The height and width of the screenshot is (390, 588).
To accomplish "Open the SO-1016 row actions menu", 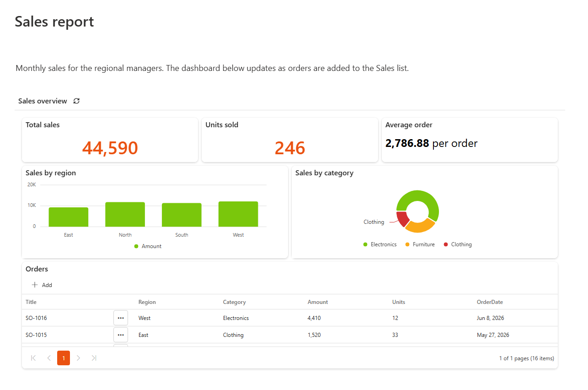I will coord(121,318).
